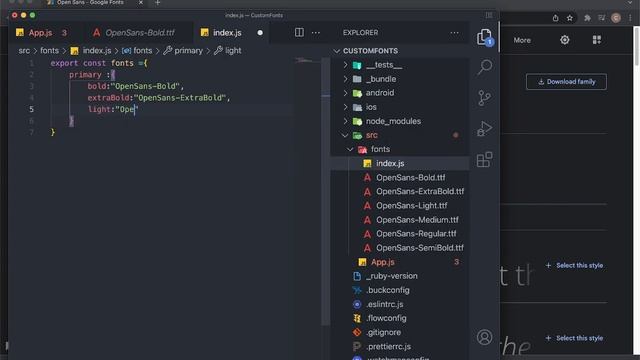Collapse the src folder

(x=371, y=135)
